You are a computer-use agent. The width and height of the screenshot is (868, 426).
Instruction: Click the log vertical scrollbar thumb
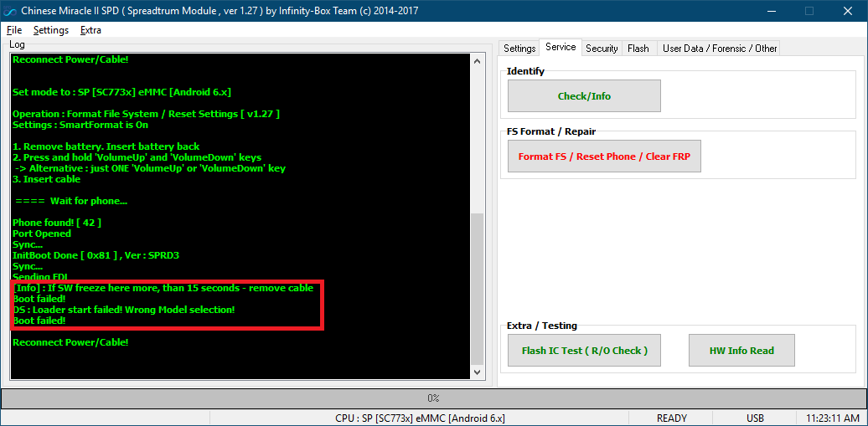[478, 289]
